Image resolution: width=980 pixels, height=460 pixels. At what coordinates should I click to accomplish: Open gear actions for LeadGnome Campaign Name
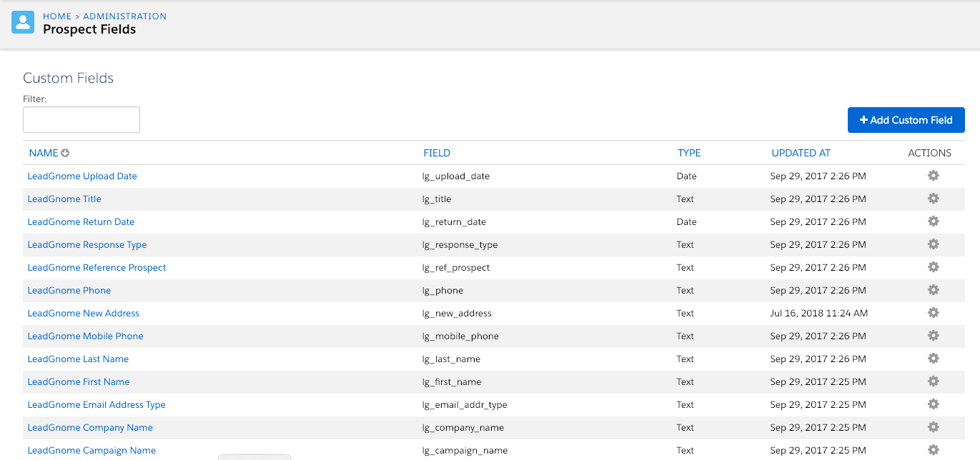tap(933, 450)
